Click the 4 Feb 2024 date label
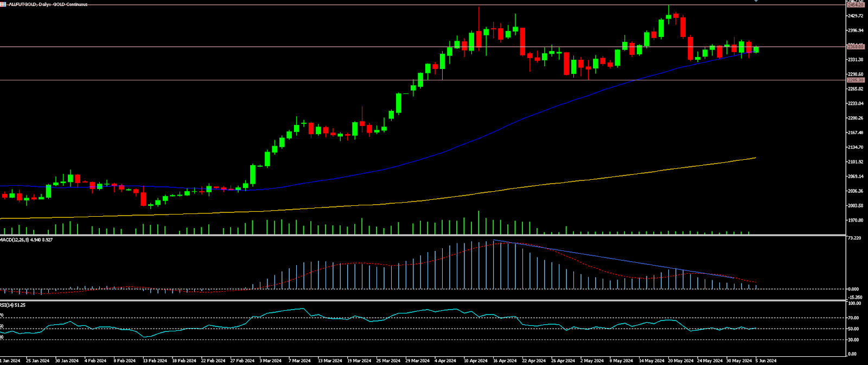 (95, 361)
